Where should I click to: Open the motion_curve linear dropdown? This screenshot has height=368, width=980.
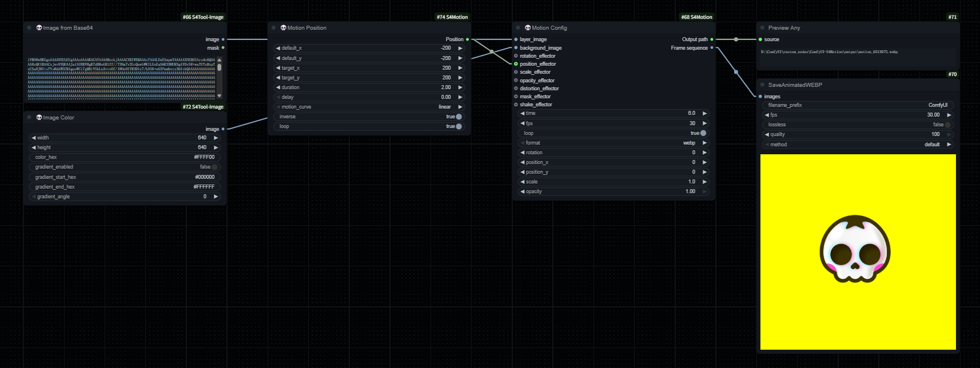point(369,107)
